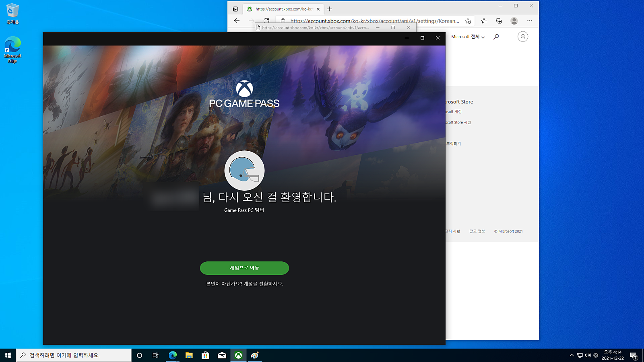Click the 광고 정보 footer link
Viewport: 644px width, 362px height.
pos(477,231)
